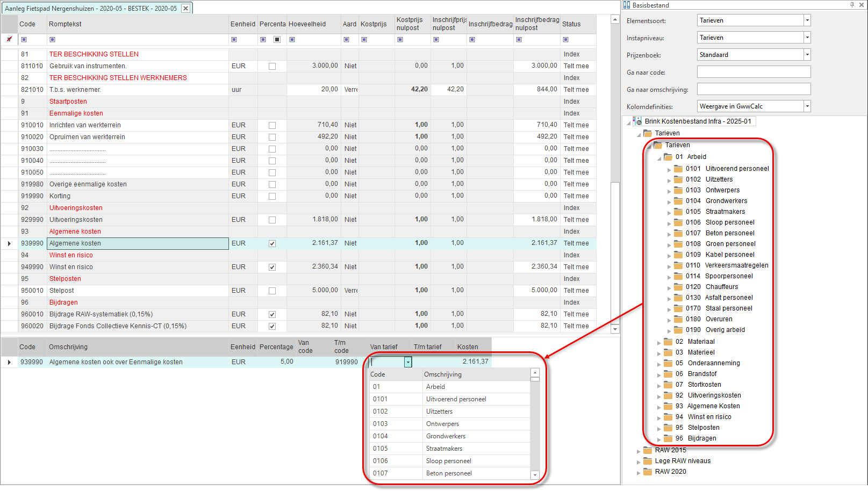Screen dimensions: 868x491
Task: Click the folder icon next to 02 Materiaal
Action: click(x=668, y=342)
